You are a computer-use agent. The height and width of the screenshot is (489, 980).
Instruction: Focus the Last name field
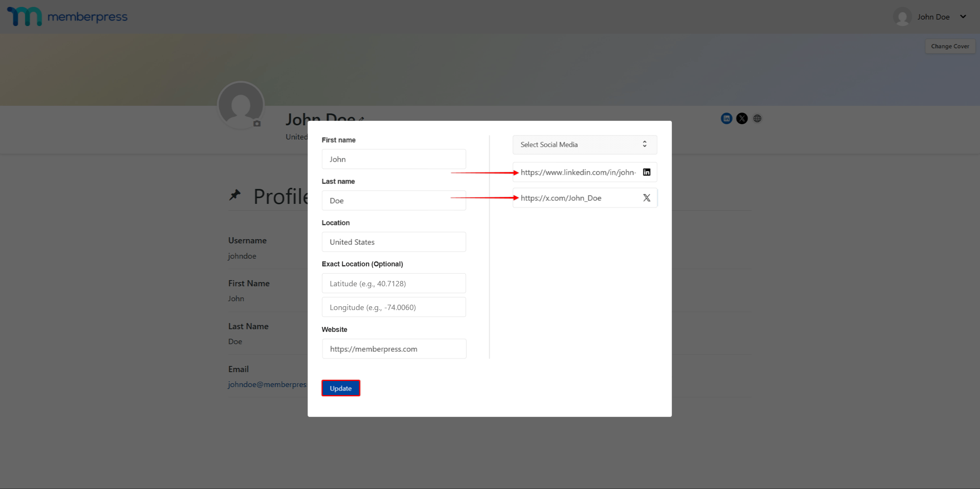(x=394, y=200)
